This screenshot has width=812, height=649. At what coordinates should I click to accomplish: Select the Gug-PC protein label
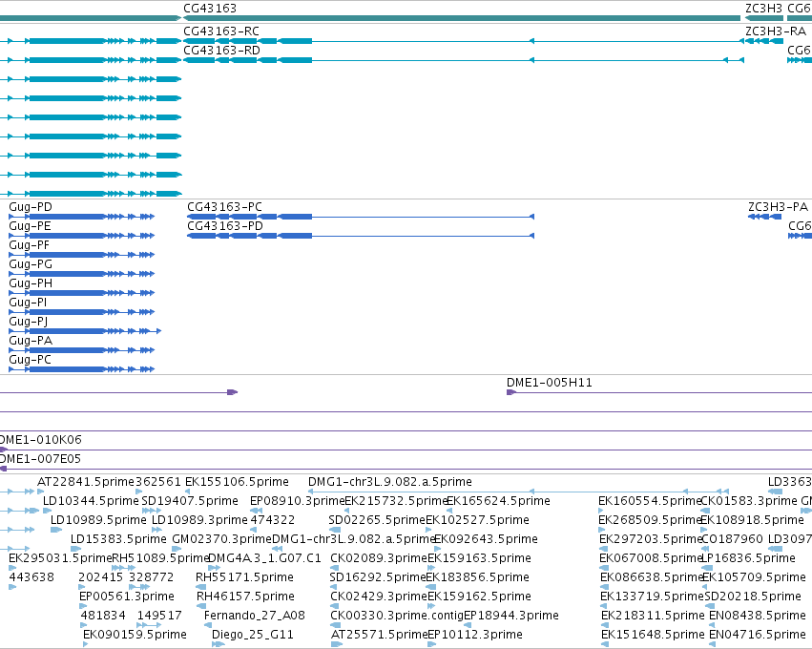coord(30,360)
